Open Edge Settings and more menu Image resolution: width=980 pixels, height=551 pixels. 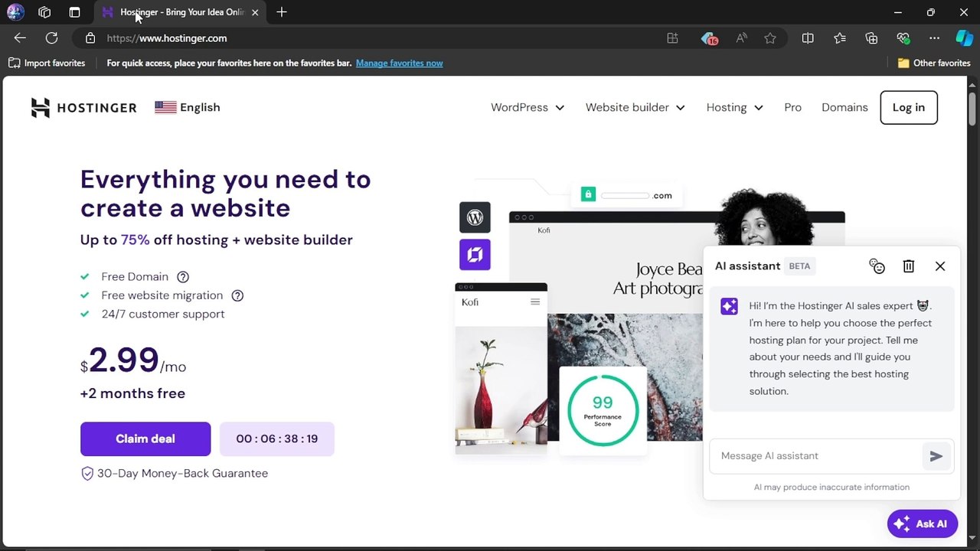click(x=935, y=38)
